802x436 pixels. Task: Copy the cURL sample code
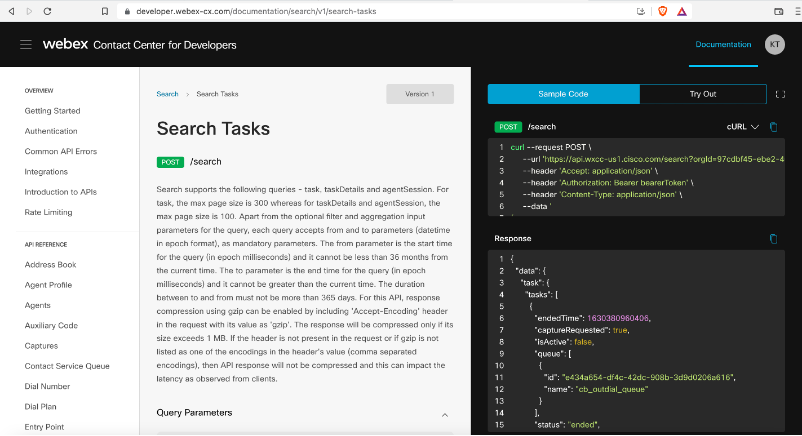[x=773, y=127]
